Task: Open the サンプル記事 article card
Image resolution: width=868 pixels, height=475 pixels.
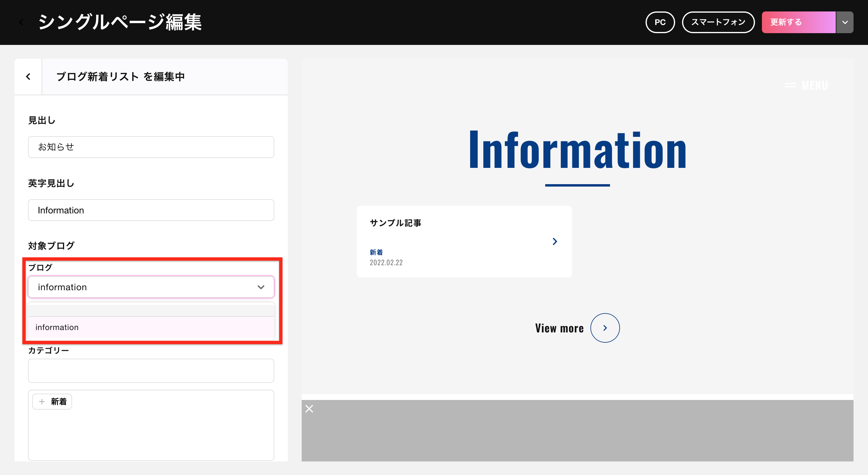Action: (464, 241)
